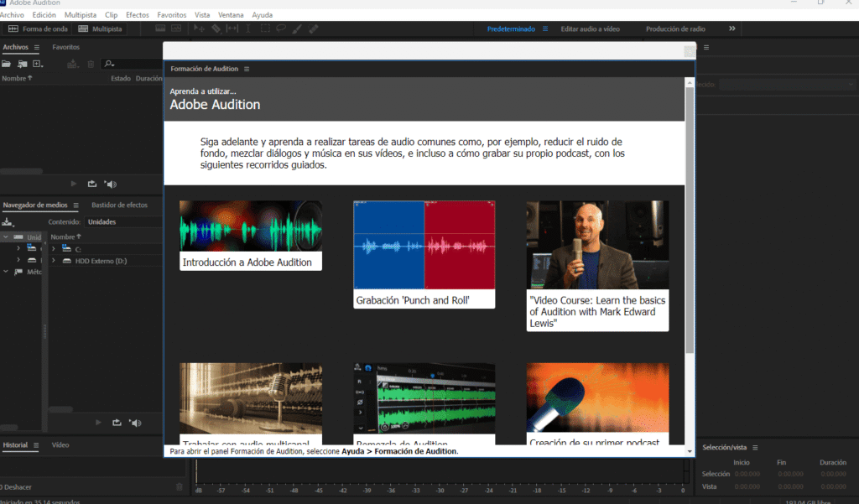Screen dimensions: 859x504
Task: Click the search field in Archivos panel
Action: click(x=132, y=64)
